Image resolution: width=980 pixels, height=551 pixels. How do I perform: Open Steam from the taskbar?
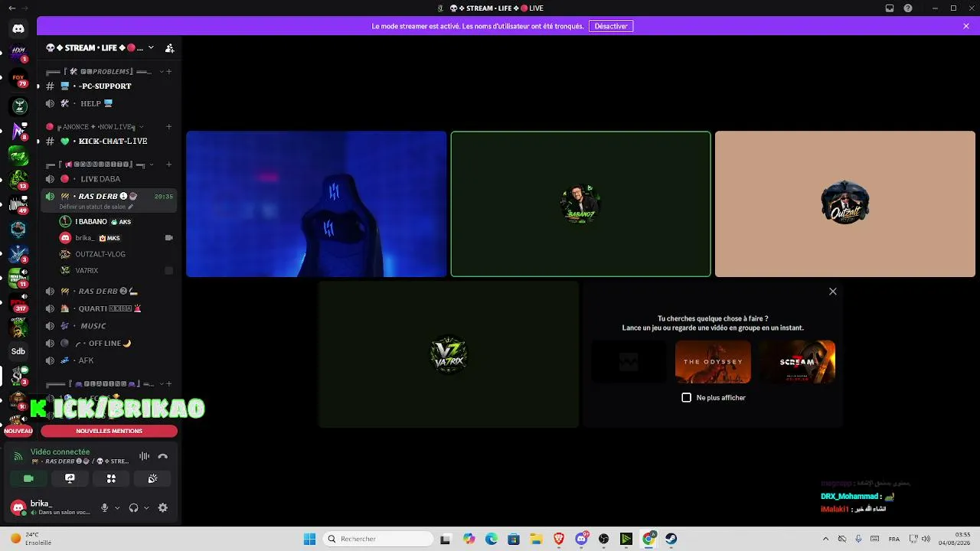pyautogui.click(x=671, y=539)
